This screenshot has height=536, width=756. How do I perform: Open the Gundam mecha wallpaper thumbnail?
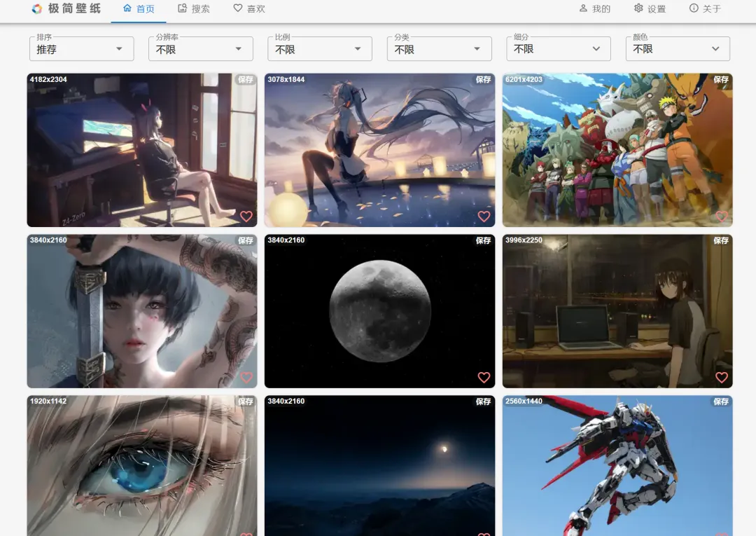pyautogui.click(x=617, y=465)
